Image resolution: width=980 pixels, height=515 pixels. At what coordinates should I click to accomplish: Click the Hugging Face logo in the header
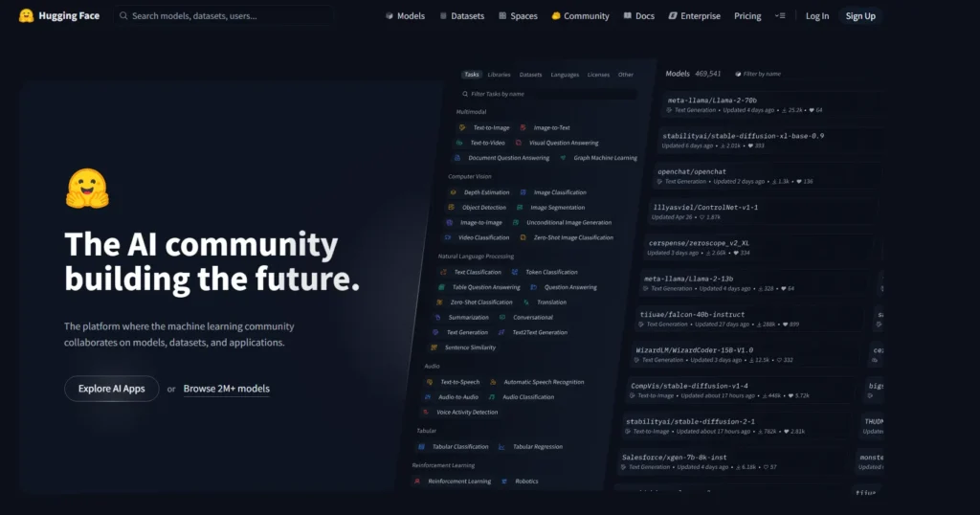(x=26, y=15)
